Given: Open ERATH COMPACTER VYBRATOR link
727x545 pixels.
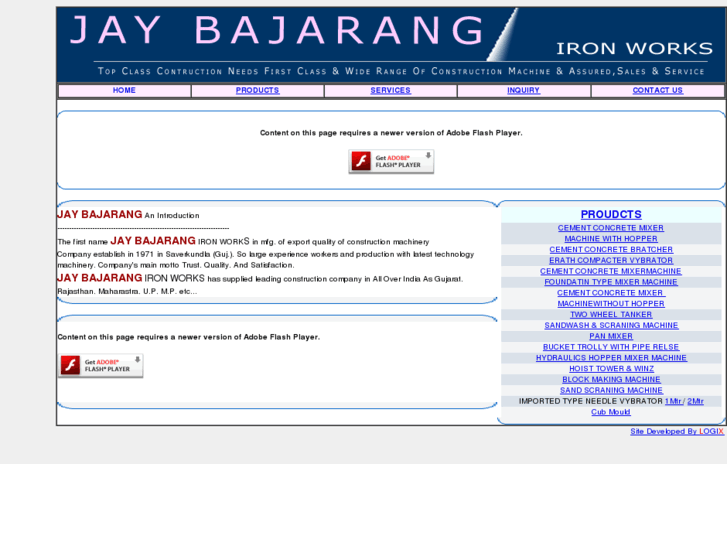Looking at the screenshot, I should point(611,260).
